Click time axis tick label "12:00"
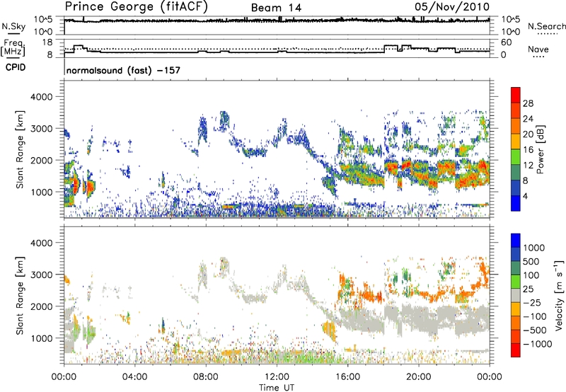This screenshot has width=566, height=392. click(x=277, y=377)
